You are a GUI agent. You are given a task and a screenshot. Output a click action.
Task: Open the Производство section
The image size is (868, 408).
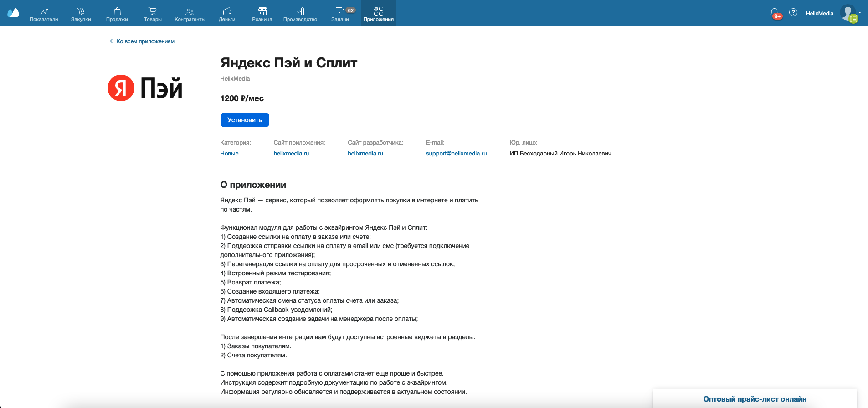coord(300,14)
